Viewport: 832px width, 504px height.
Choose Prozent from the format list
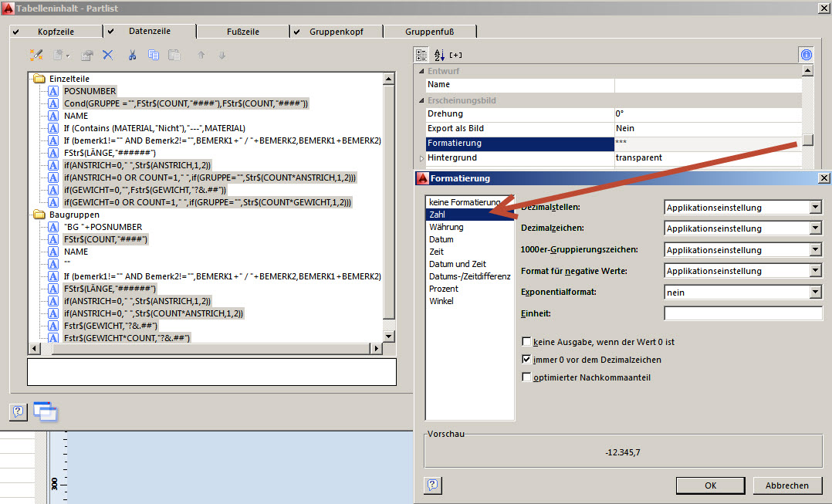(x=444, y=289)
